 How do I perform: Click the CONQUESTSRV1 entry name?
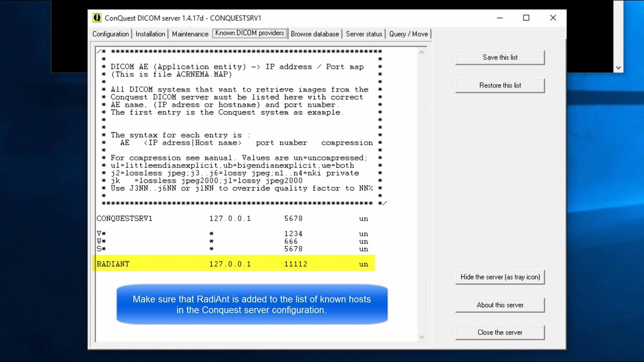[x=124, y=219]
